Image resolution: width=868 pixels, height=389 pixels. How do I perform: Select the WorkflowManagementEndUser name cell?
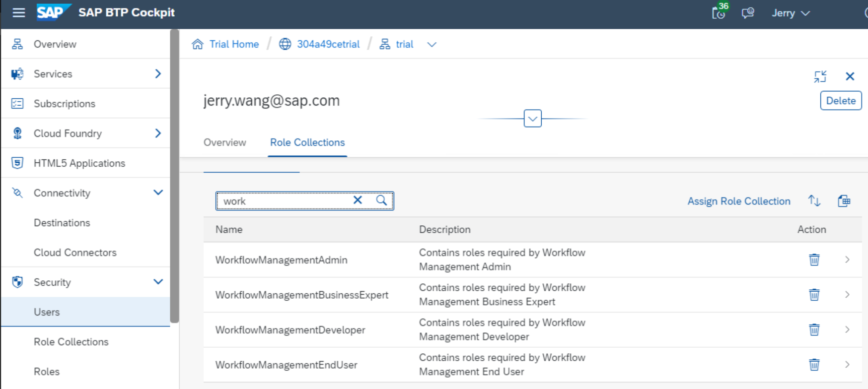[286, 365]
